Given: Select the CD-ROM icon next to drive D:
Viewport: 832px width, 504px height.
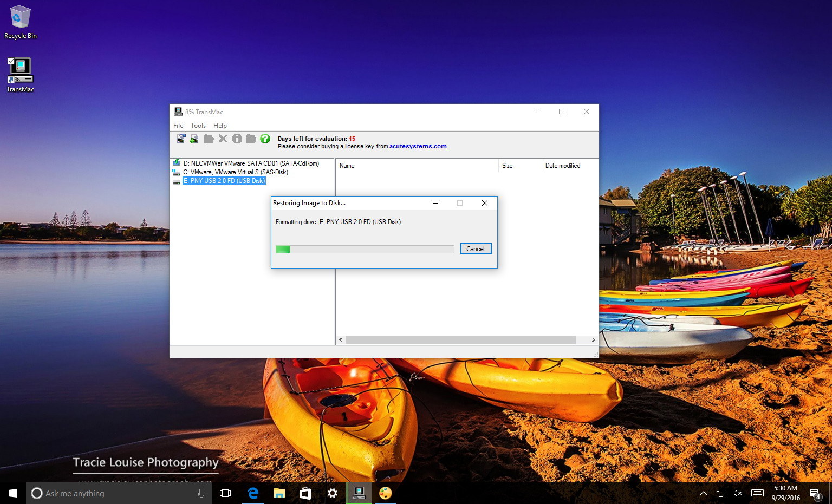Looking at the screenshot, I should click(176, 163).
